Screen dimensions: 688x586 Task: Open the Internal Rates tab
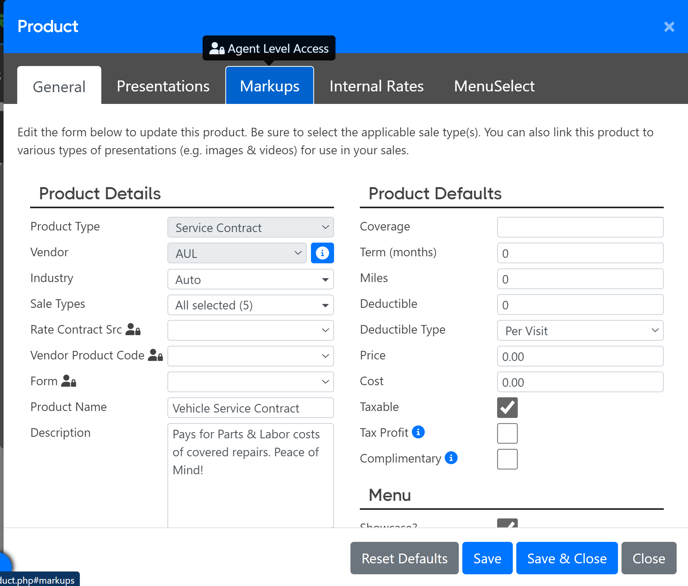pos(376,86)
